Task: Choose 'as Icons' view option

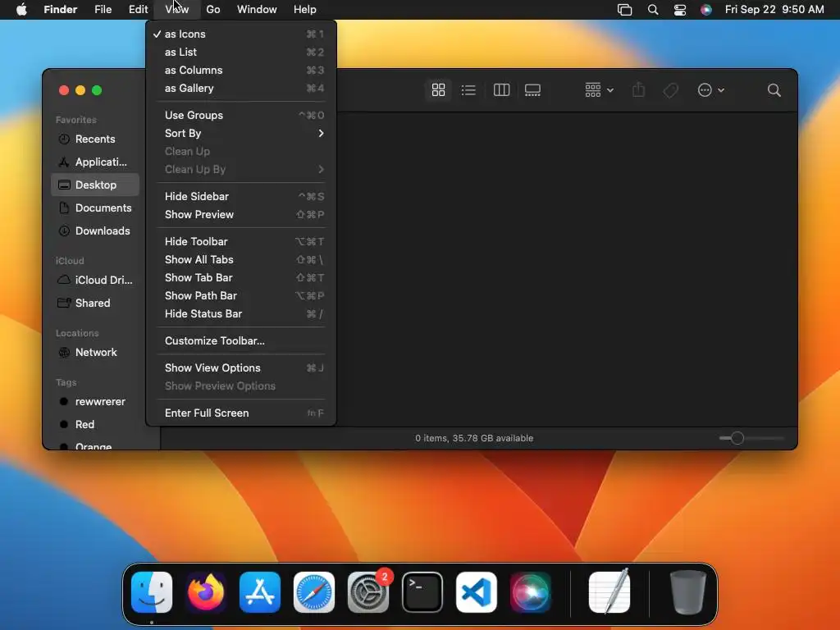Action: 241,34
